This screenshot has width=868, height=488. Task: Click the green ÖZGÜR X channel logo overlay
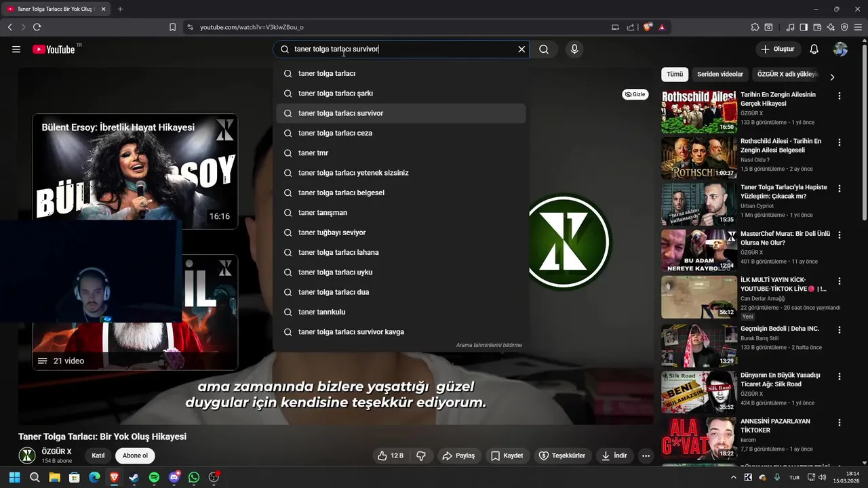[x=570, y=242]
